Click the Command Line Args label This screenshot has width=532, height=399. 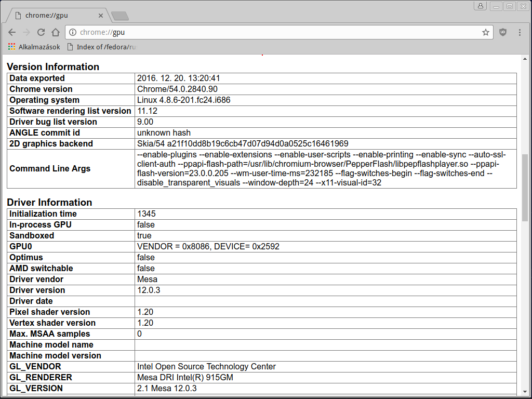click(x=50, y=169)
